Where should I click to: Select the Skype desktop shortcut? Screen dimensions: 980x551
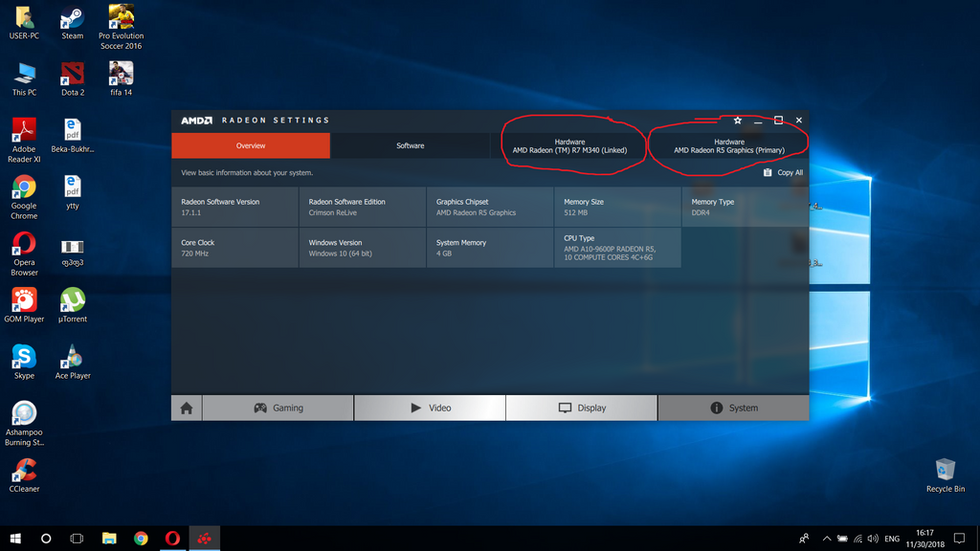click(x=24, y=363)
